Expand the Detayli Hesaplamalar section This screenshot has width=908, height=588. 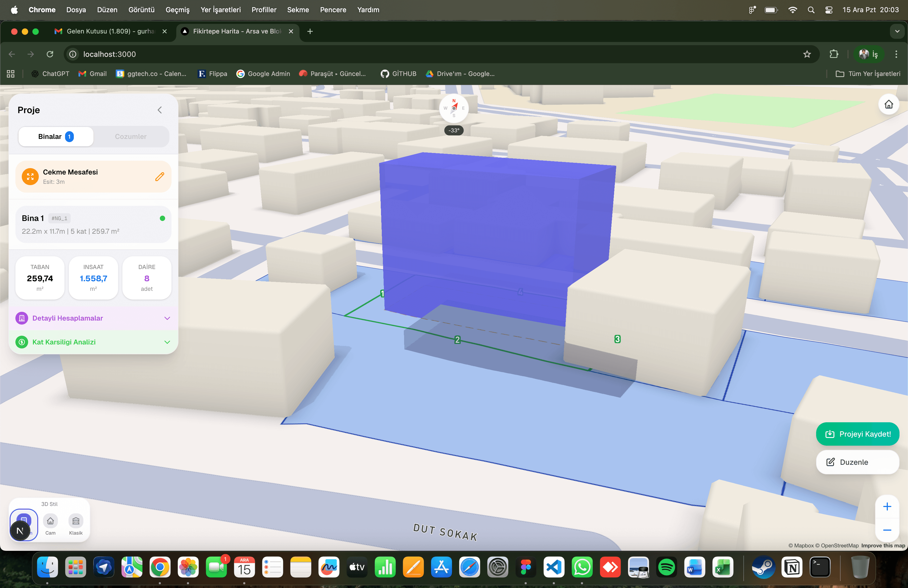pos(167,318)
